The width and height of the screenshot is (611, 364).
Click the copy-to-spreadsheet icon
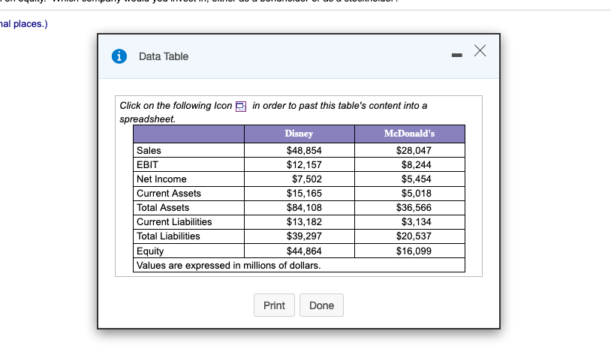pos(241,107)
